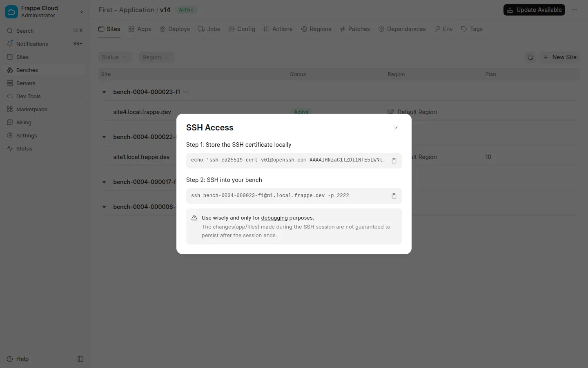Open Notifications in the sidebar
This screenshot has height=368, width=588.
point(45,44)
